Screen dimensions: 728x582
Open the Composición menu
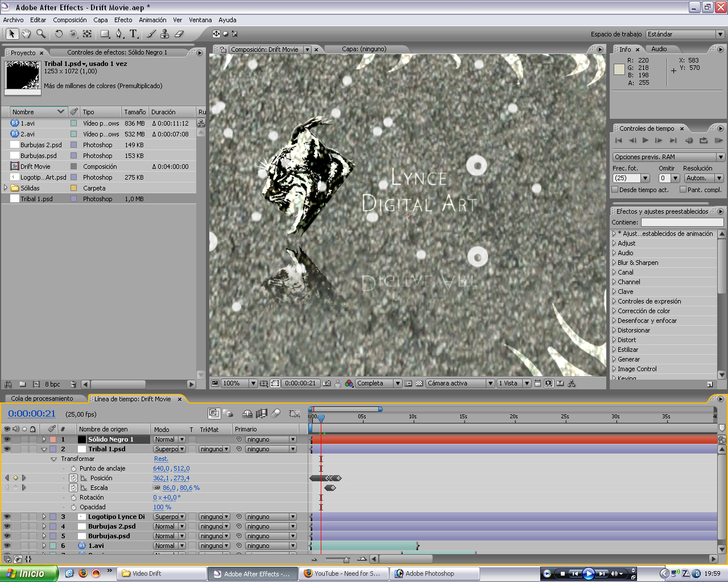pos(70,20)
